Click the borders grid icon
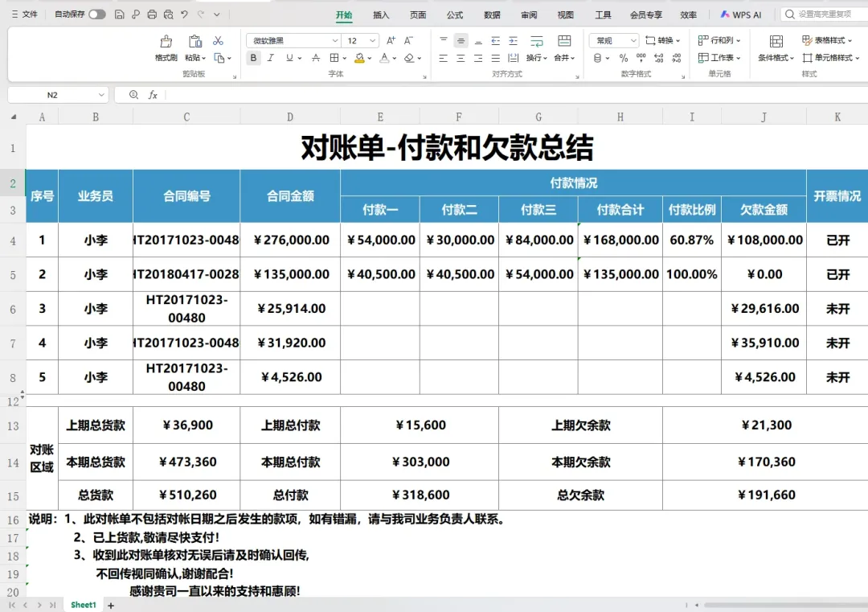 334,58
